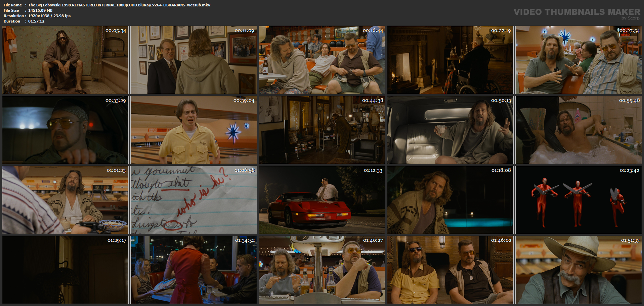This screenshot has width=644, height=306.
Task: Click the file name text ending Vietsub.mkv
Action: click(119, 5)
